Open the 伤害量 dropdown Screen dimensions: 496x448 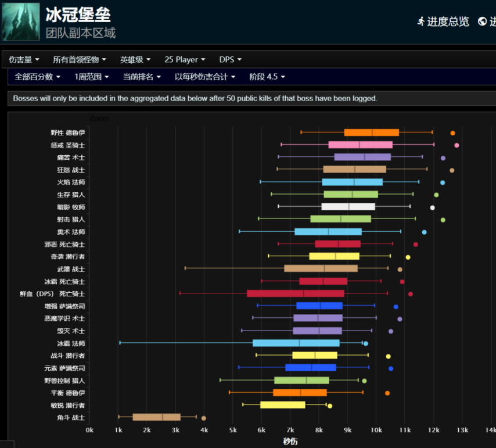pyautogui.click(x=23, y=59)
